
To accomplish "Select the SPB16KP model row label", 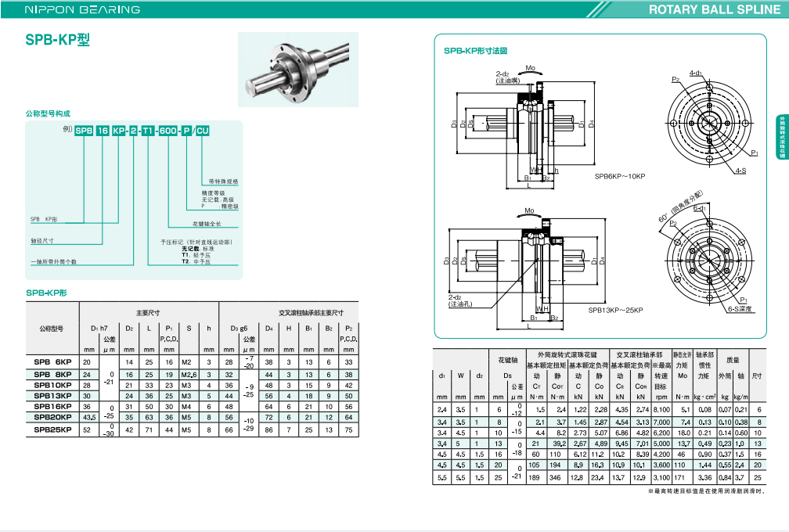I will pyautogui.click(x=53, y=406).
